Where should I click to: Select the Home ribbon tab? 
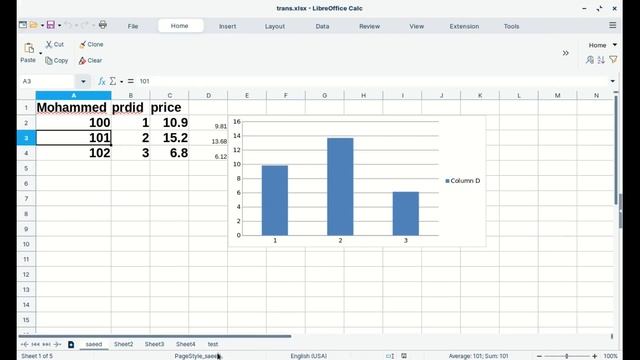(x=180, y=26)
